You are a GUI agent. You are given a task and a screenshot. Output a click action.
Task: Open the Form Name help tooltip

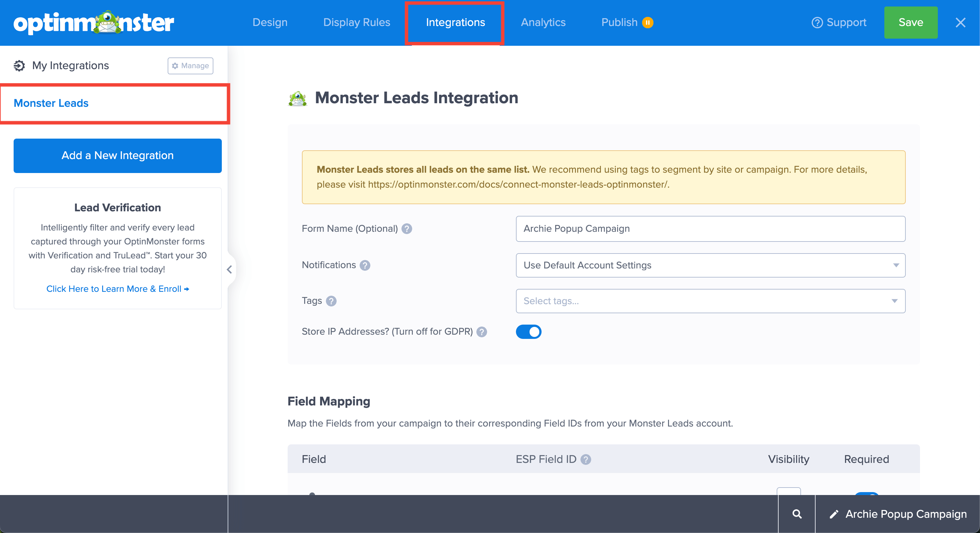406,229
